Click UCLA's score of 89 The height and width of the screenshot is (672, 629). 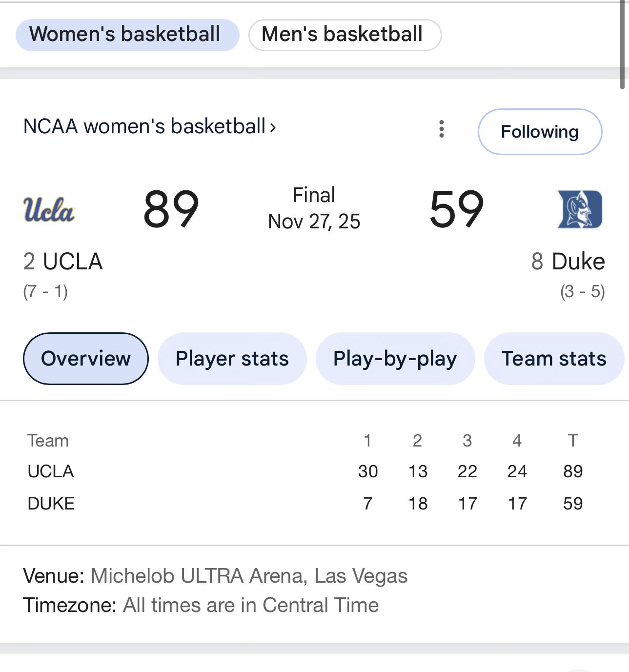click(x=171, y=209)
